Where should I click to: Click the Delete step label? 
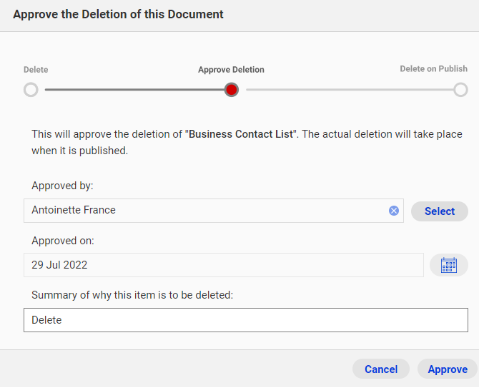coord(36,70)
